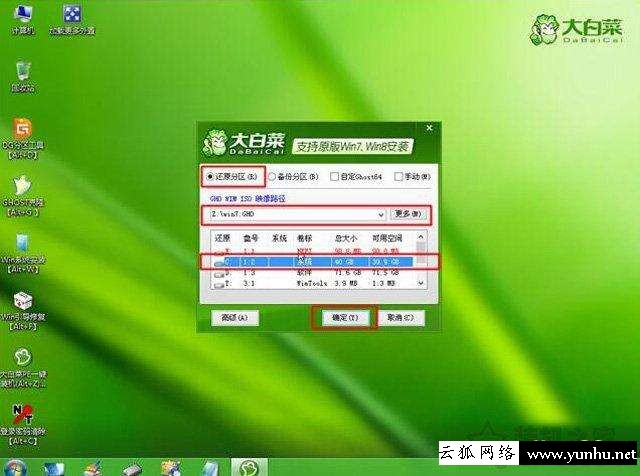Click the Free space (可用空间) column header
Viewport: 640px width, 476px height.
(387, 238)
